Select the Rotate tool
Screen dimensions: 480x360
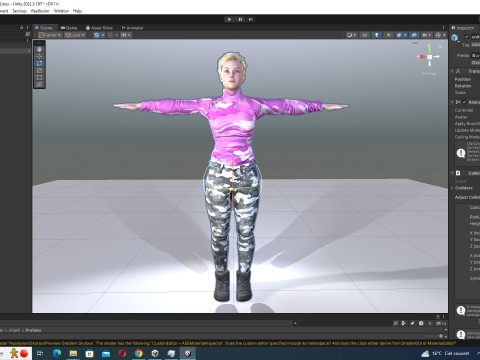click(x=39, y=63)
